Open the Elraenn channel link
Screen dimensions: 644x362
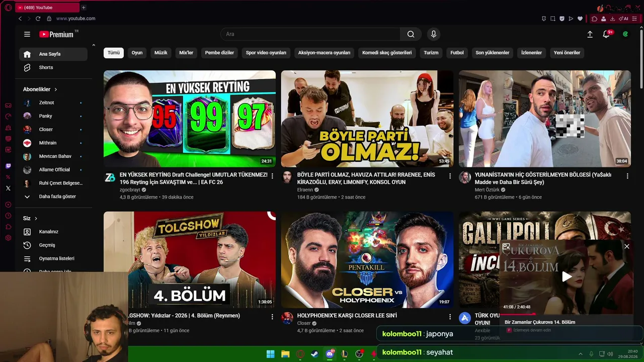coord(305,190)
